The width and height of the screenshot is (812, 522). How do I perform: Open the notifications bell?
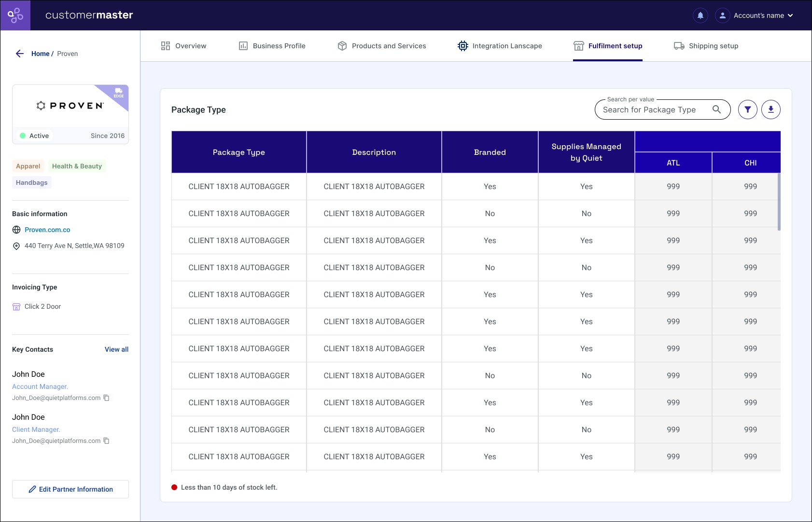pyautogui.click(x=700, y=15)
